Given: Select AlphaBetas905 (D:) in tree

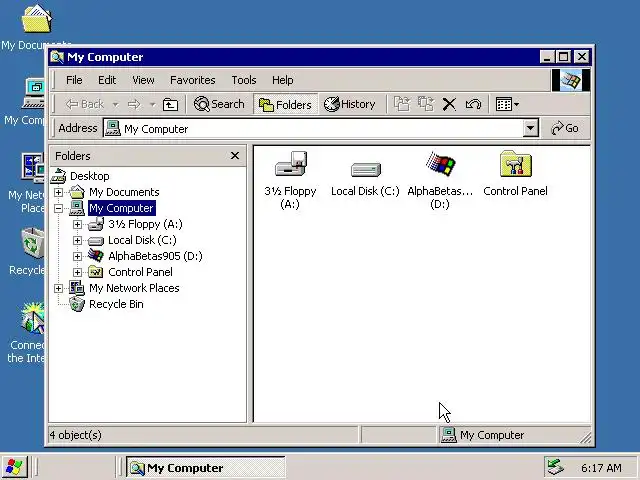Looking at the screenshot, I should (x=155, y=256).
